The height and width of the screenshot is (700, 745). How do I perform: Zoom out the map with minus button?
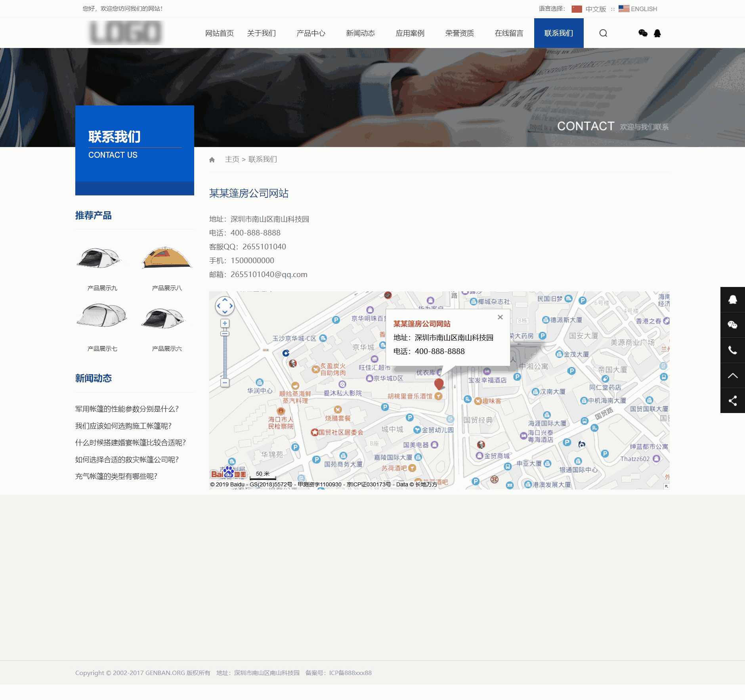[225, 383]
